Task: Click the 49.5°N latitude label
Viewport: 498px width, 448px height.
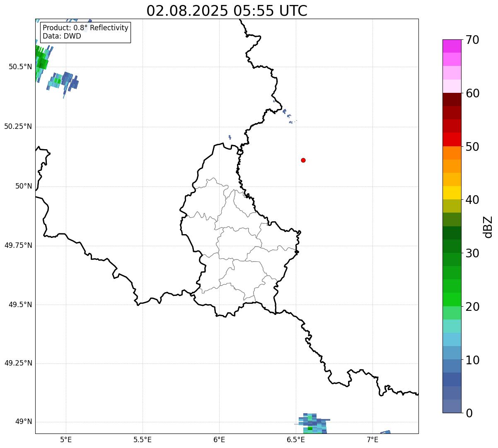Action: pos(20,305)
